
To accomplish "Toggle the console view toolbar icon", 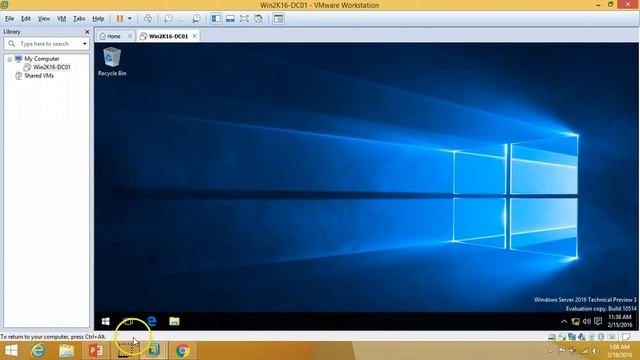I will point(278,18).
